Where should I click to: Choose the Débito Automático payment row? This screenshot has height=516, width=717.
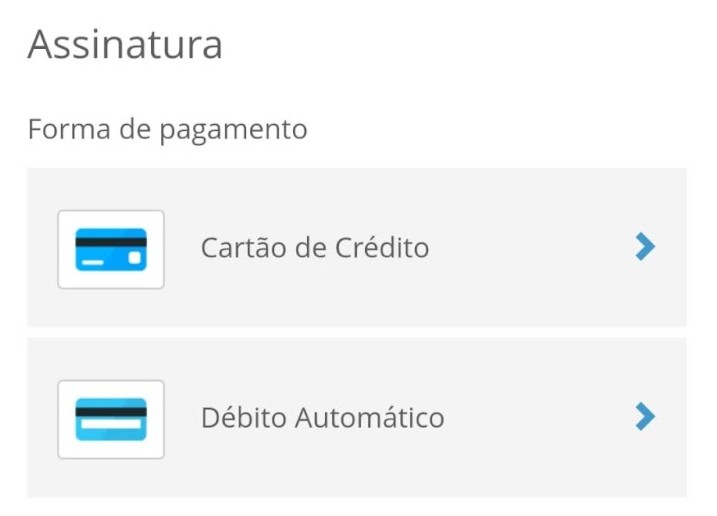[357, 418]
